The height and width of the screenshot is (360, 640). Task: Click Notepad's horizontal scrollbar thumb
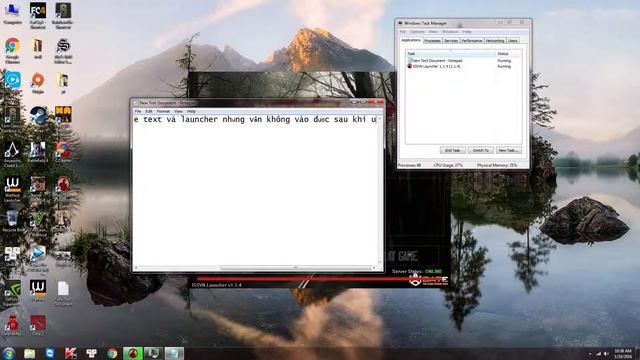point(296,268)
